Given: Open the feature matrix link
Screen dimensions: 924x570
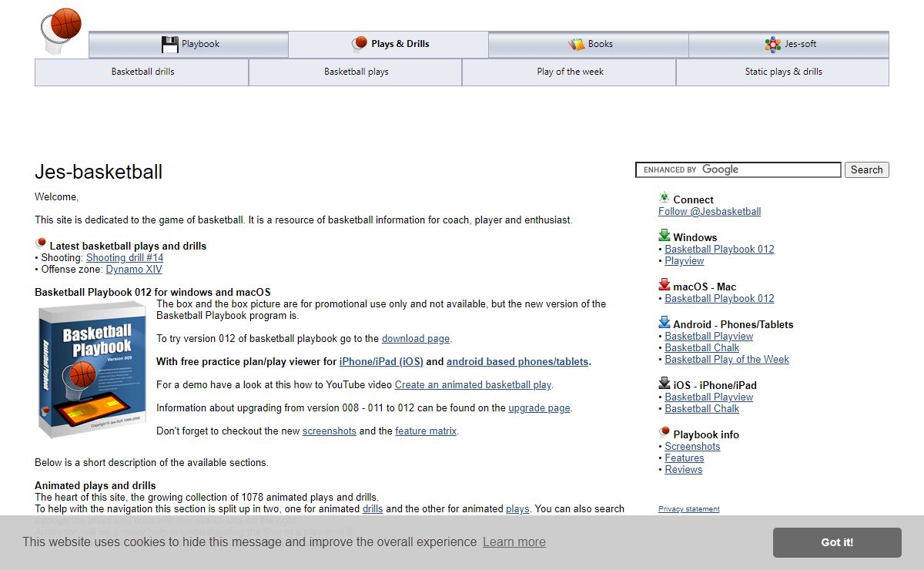Looking at the screenshot, I should [426, 431].
